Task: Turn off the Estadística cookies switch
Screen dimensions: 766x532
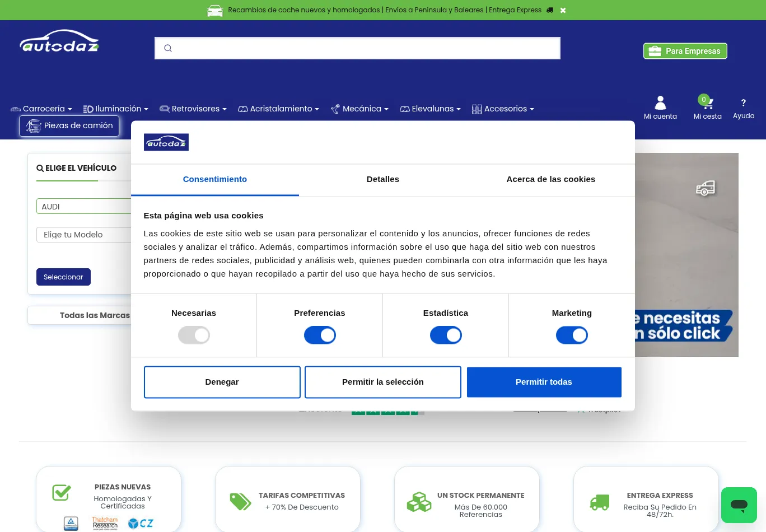Action: pyautogui.click(x=446, y=335)
